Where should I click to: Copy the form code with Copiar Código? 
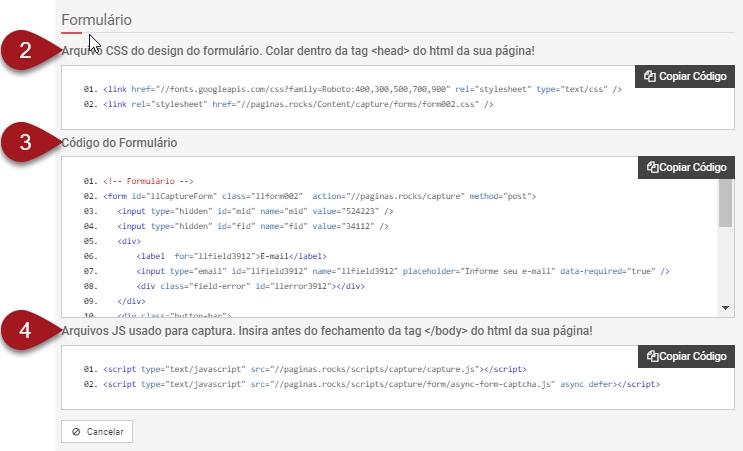(686, 167)
